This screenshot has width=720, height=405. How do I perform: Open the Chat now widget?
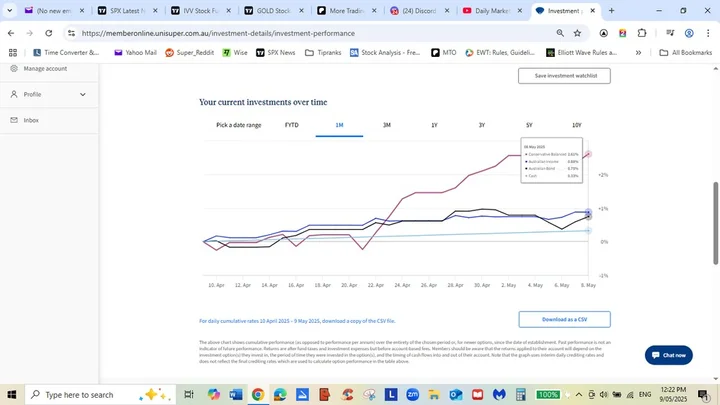click(x=668, y=354)
